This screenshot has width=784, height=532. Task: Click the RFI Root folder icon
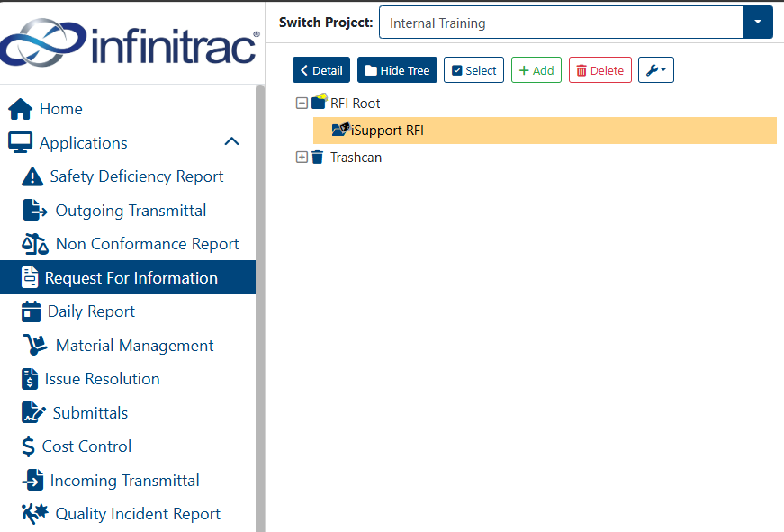click(319, 102)
